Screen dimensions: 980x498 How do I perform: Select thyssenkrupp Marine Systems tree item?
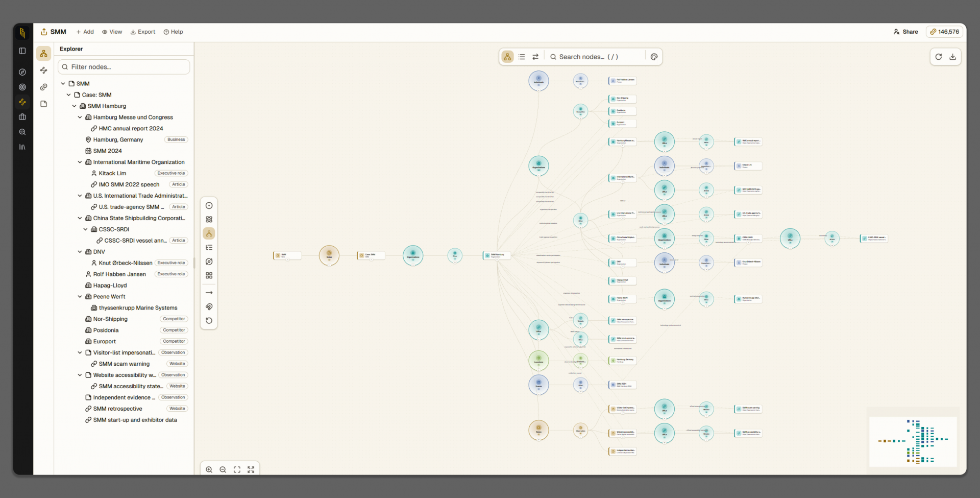pos(138,308)
